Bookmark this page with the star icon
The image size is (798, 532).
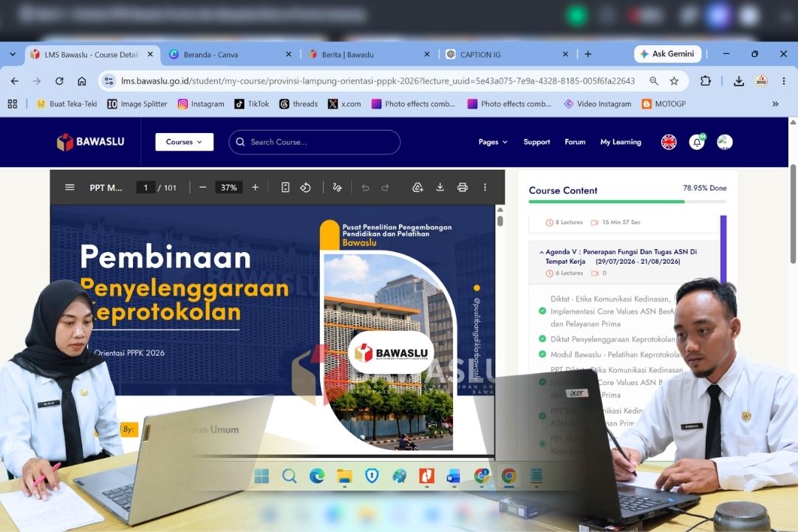[x=675, y=81]
